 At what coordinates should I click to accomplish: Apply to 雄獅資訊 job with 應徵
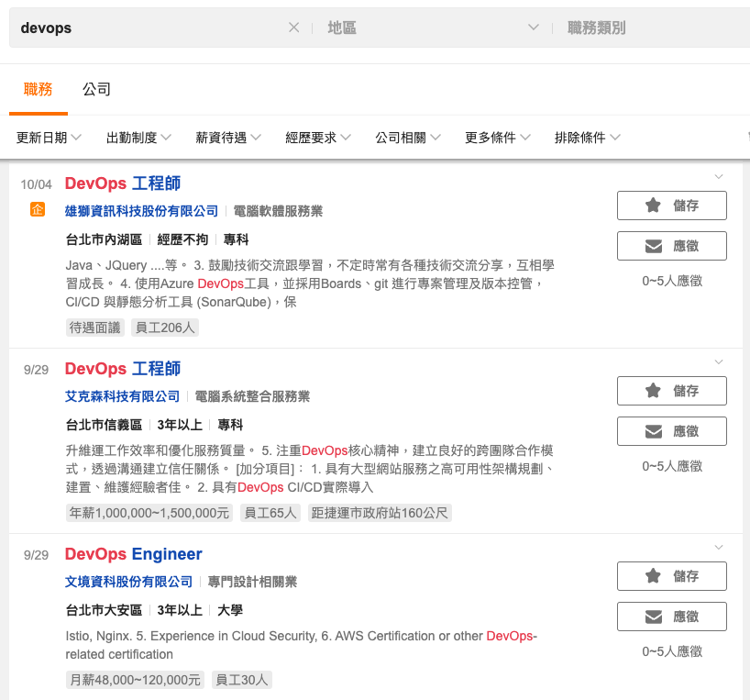671,246
